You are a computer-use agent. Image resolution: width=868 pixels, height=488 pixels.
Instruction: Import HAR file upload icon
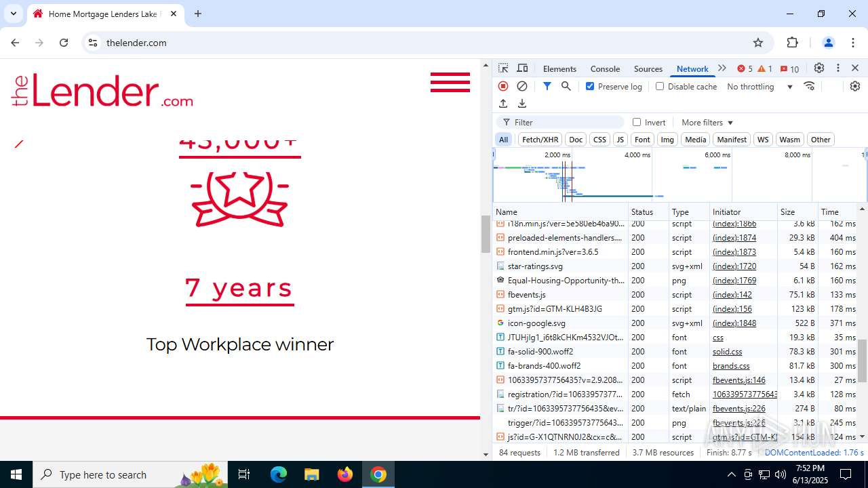point(503,104)
